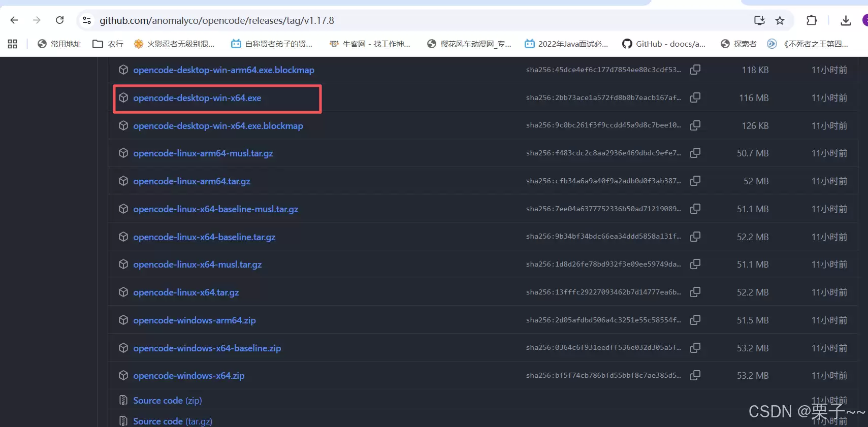868x427 pixels.
Task: Download opencode-linux-x64-baseline-musl.tar.gz
Action: click(x=216, y=209)
